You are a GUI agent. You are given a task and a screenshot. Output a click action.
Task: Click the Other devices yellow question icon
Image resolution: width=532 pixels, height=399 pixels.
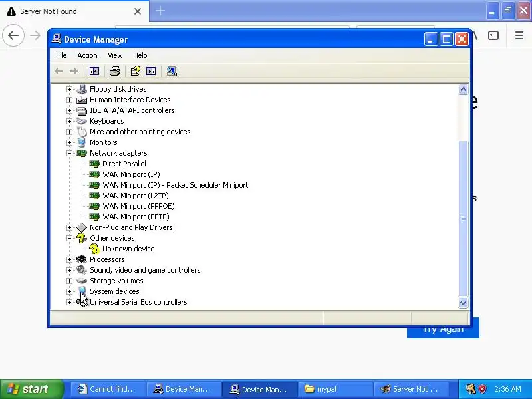pyautogui.click(x=81, y=238)
